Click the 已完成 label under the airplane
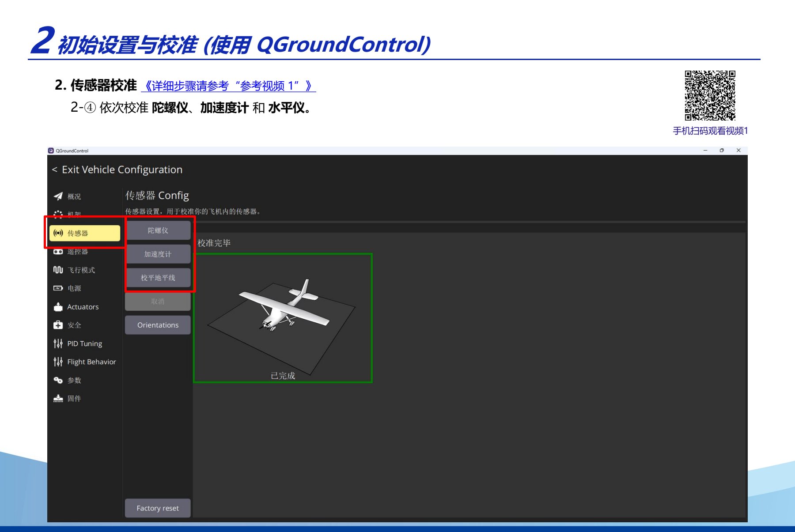Viewport: 795px width, 532px height. (x=283, y=376)
